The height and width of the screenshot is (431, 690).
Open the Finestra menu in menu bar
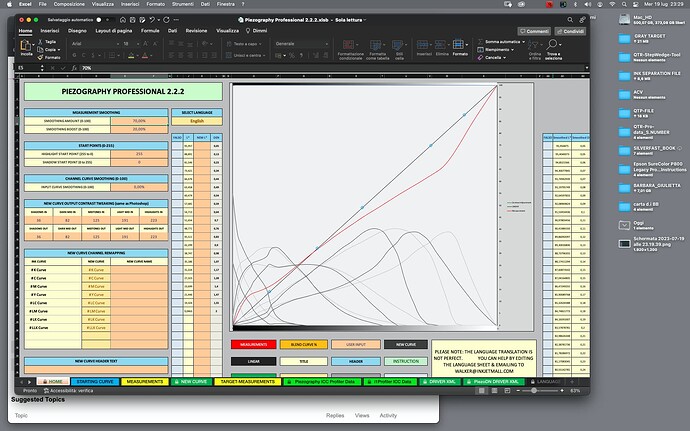pos(226,4)
